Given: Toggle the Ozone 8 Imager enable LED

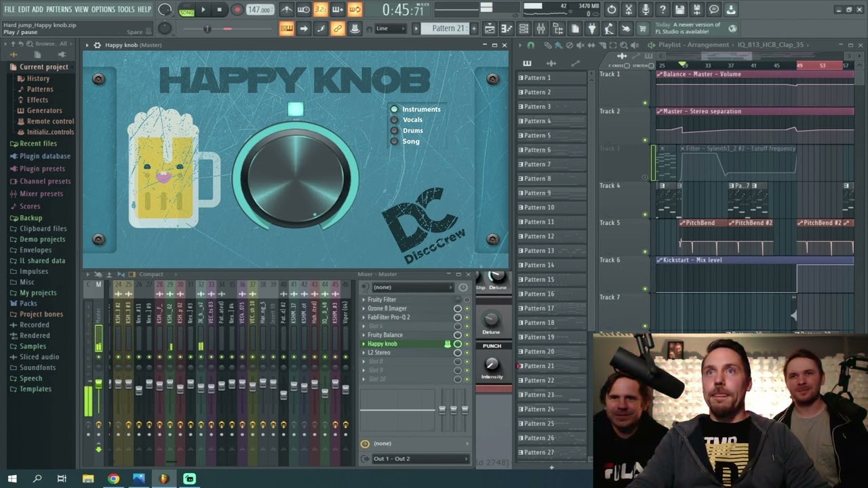Looking at the screenshot, I should pos(467,308).
